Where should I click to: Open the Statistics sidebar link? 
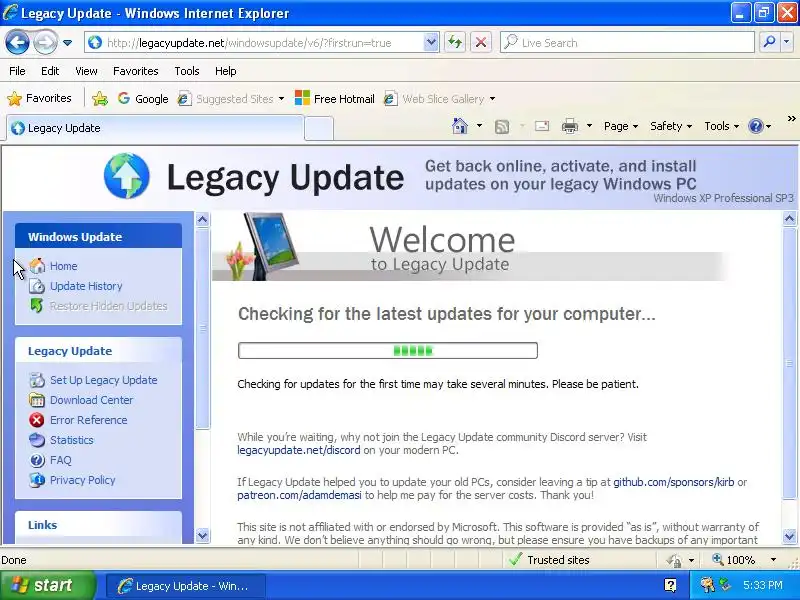(x=71, y=440)
